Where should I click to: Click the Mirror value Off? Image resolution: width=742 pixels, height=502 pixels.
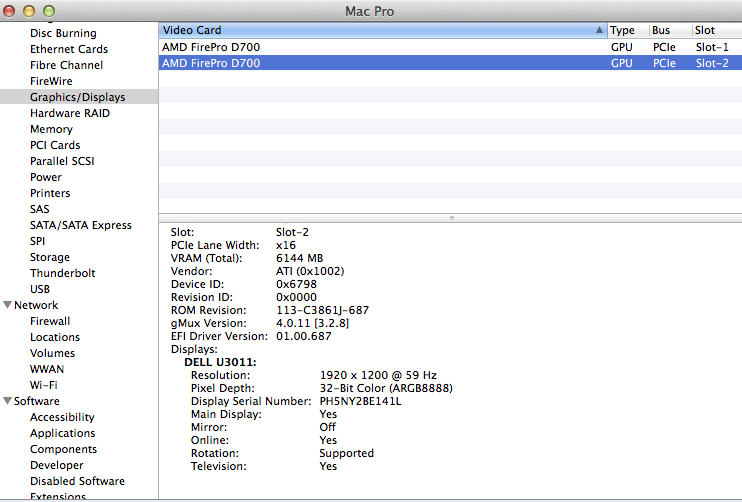pos(327,427)
